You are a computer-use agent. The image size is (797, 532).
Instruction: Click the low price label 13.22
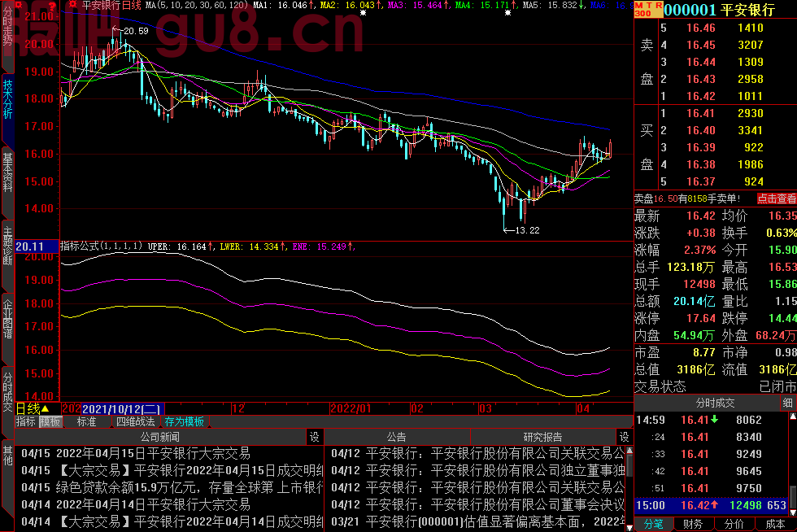pos(527,230)
